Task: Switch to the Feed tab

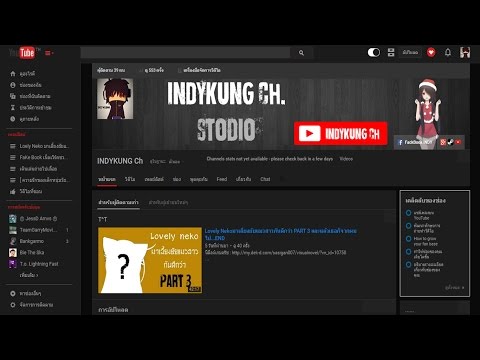Action: pyautogui.click(x=222, y=179)
